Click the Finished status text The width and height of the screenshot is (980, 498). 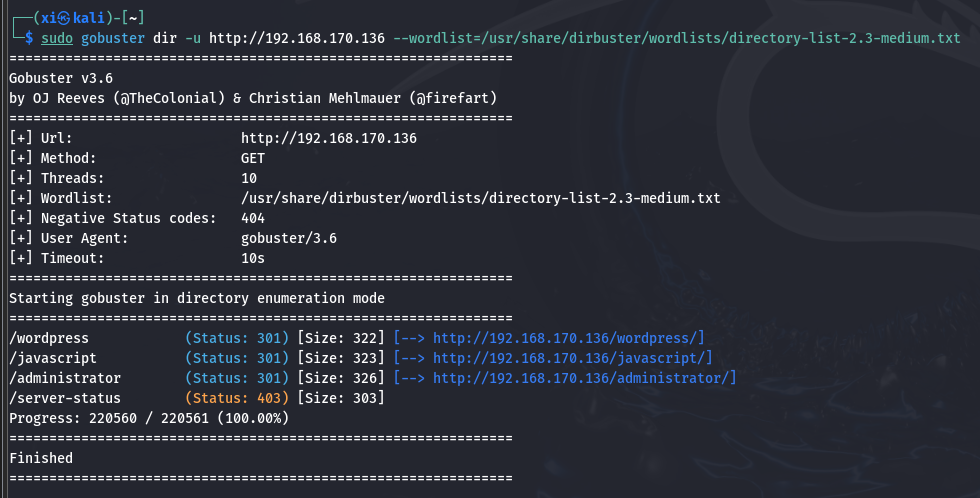pos(41,458)
